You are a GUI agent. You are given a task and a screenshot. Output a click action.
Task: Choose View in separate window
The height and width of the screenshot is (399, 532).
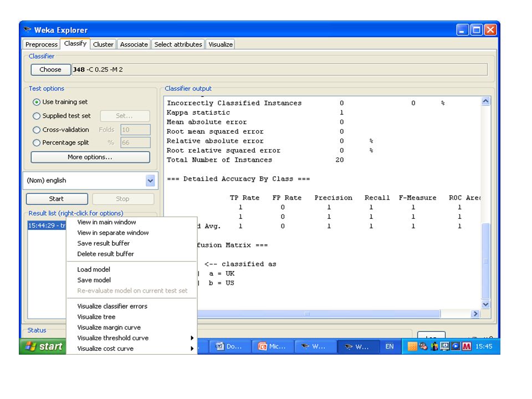click(132, 233)
